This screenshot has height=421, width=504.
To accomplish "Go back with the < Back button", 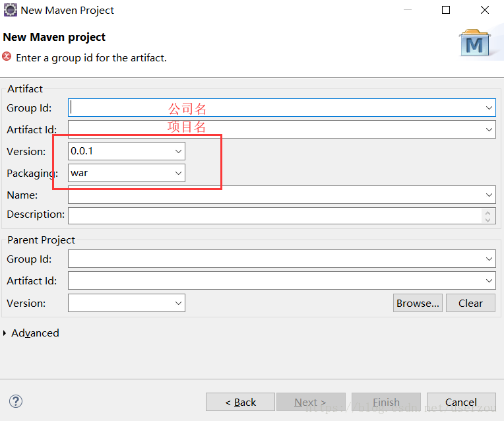I will click(240, 402).
